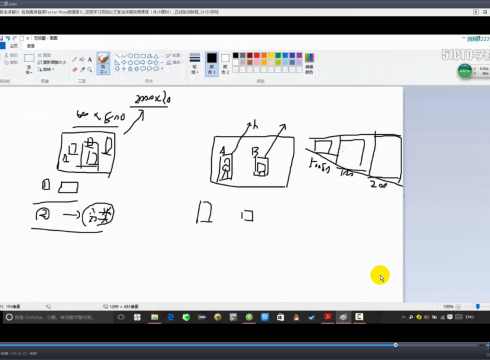Open Microsoft Edge from the taskbar
Viewport: 490px width, 360px height.
[x=170, y=317]
